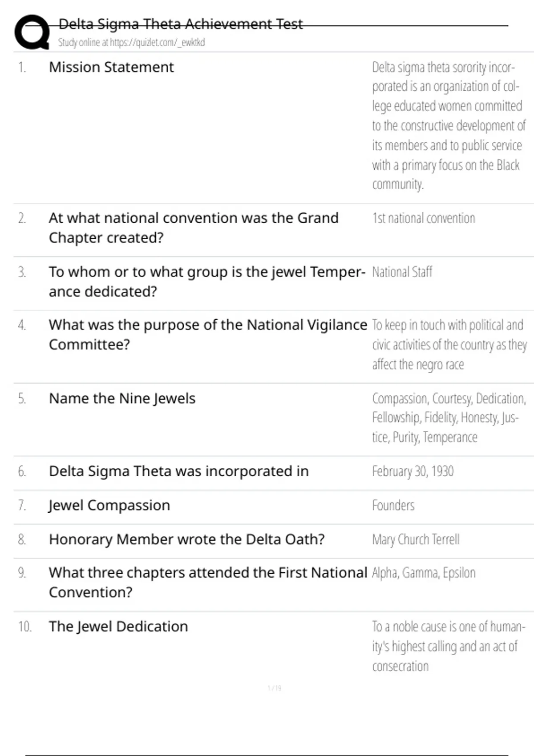Click the Mission Statement definition text
Image resolution: width=534 pixels, height=756 pixels.
449,125
